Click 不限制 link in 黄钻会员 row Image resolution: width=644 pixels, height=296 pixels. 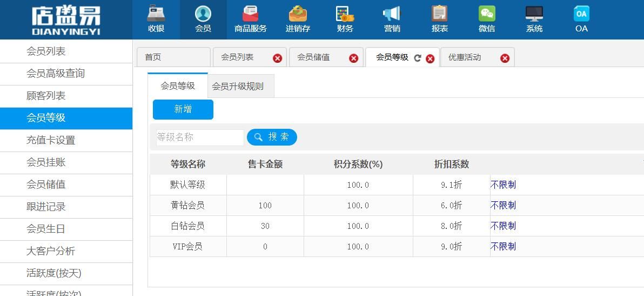[503, 206]
